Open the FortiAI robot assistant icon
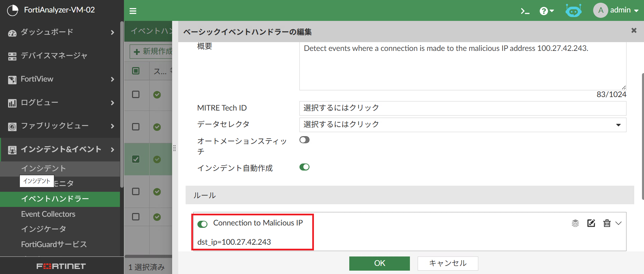Image resolution: width=644 pixels, height=274 pixels. click(x=573, y=11)
